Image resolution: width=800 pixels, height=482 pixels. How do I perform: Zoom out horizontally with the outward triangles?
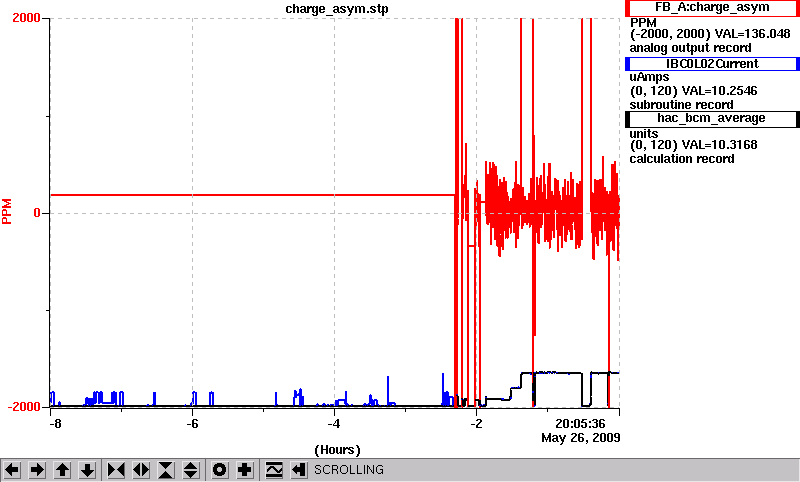pyautogui.click(x=141, y=470)
